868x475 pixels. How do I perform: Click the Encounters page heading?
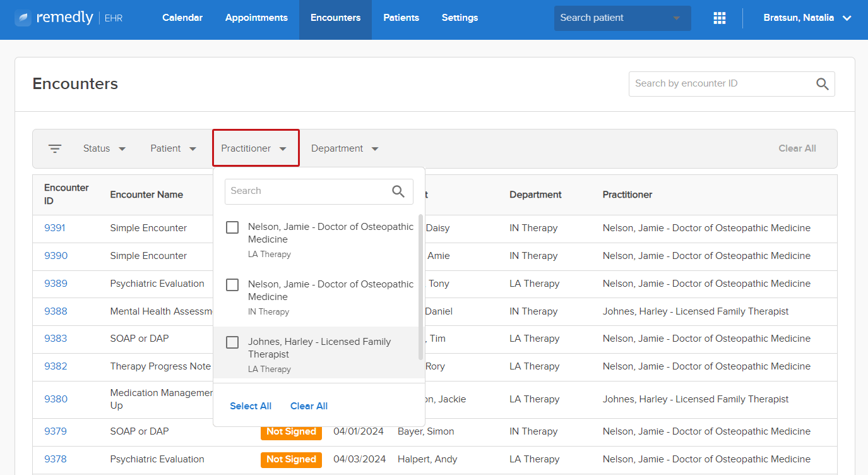pos(75,84)
